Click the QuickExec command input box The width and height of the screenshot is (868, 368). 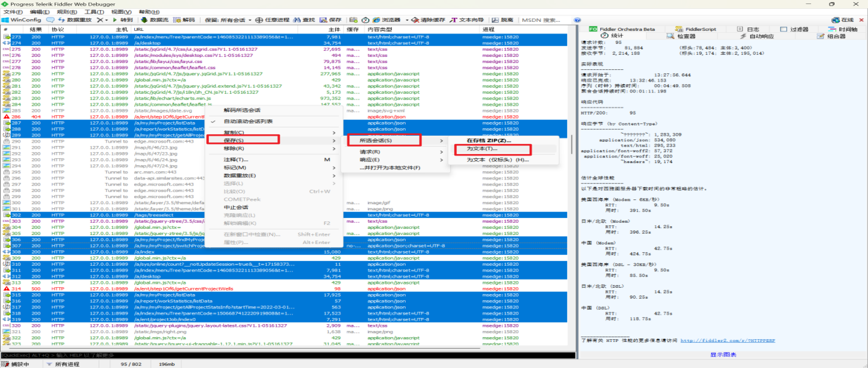[286, 355]
